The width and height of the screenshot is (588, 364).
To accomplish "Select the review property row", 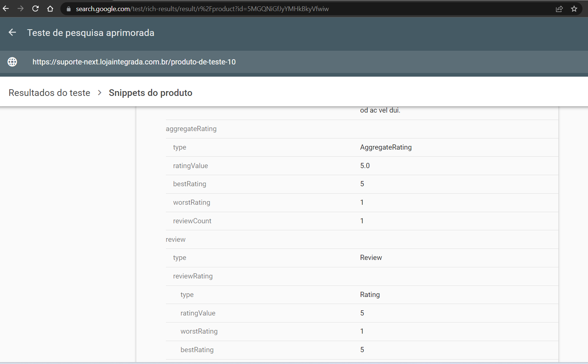I will click(176, 240).
